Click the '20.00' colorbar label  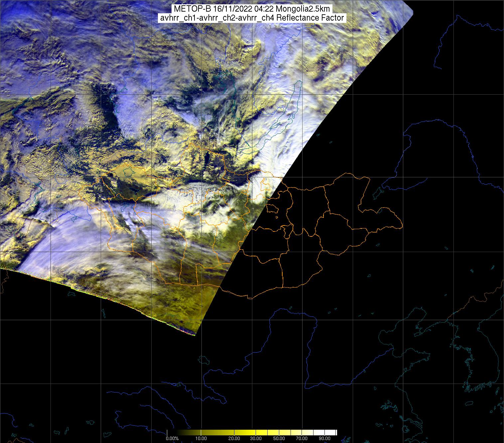(x=234, y=438)
